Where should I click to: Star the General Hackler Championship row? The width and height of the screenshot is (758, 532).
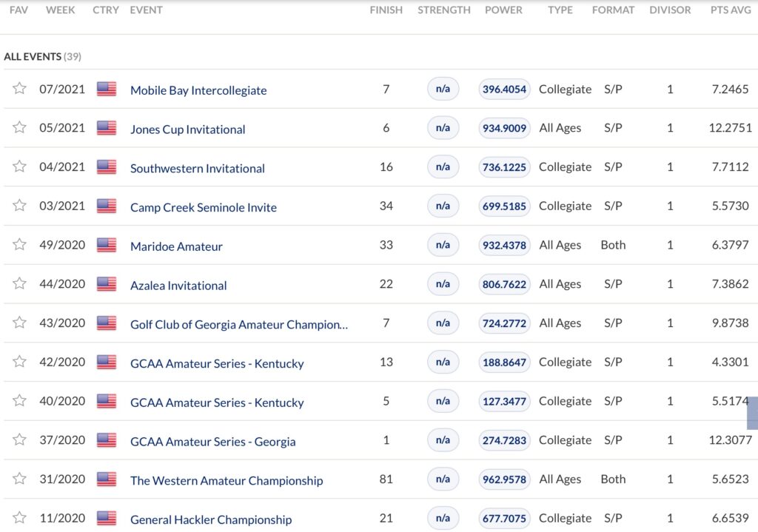pyautogui.click(x=19, y=518)
